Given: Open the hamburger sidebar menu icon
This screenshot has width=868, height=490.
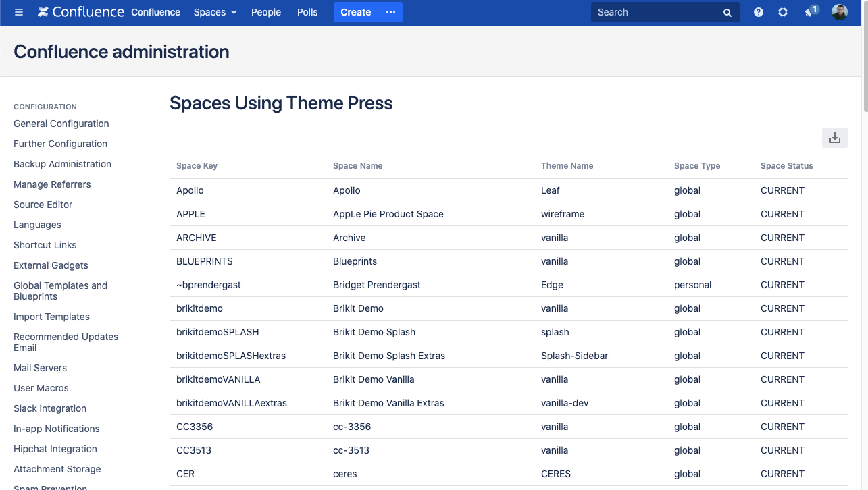Looking at the screenshot, I should click(19, 12).
